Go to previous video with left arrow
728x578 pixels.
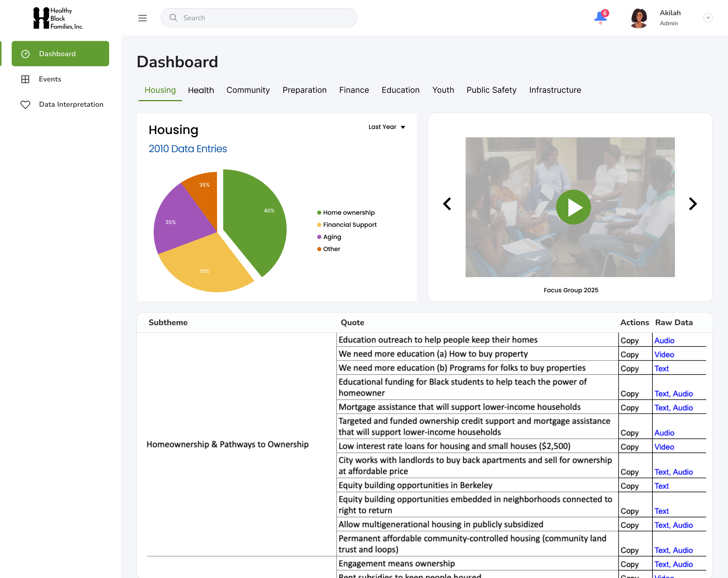(447, 204)
